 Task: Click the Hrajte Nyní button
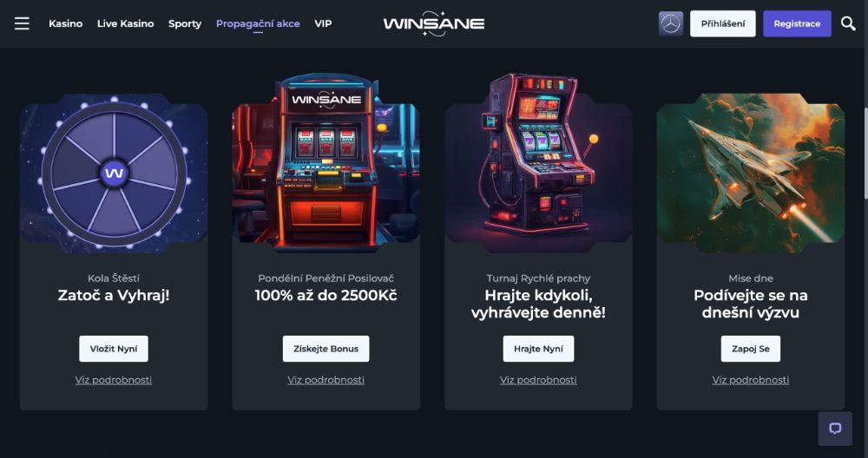tap(538, 349)
